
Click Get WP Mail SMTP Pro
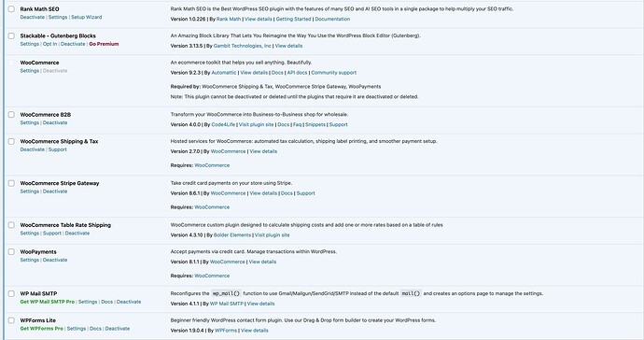pyautogui.click(x=48, y=302)
